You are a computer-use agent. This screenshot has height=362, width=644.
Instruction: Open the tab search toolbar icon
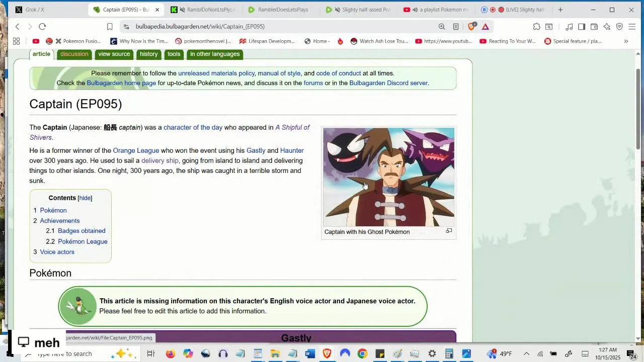point(549,27)
